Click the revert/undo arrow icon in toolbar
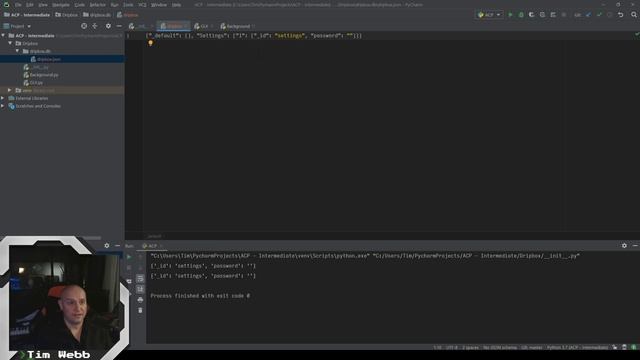This screenshot has height=360, width=640. tap(620, 15)
